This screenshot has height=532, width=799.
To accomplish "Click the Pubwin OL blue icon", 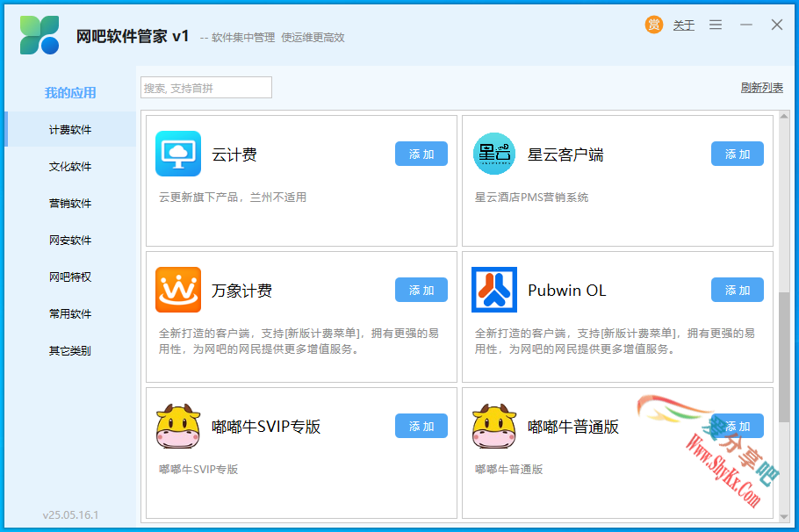I will point(493,290).
